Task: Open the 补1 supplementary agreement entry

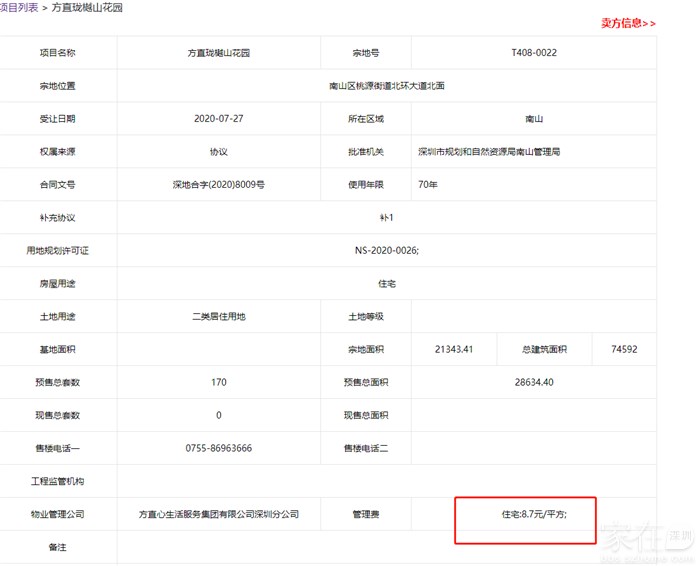Action: tap(387, 218)
